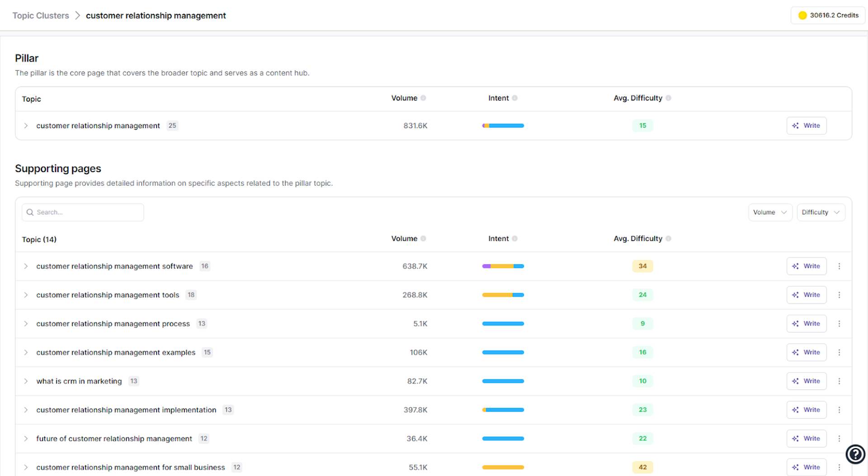Click the yellow credits coin icon
868x476 pixels.
802,15
